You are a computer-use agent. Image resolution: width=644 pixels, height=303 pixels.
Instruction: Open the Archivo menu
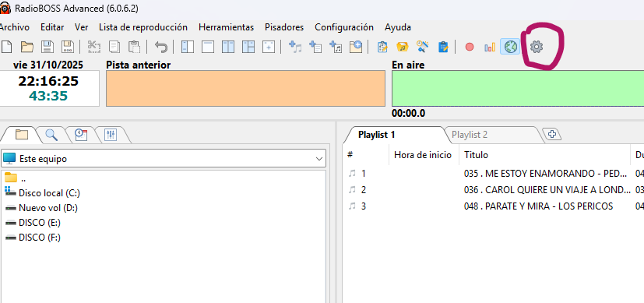tap(14, 27)
